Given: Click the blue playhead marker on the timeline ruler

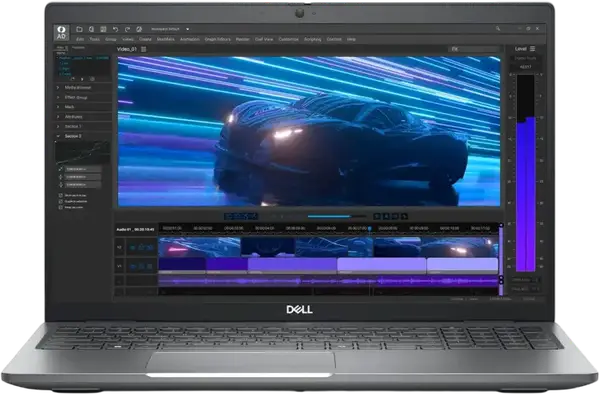Looking at the screenshot, I should [x=370, y=229].
